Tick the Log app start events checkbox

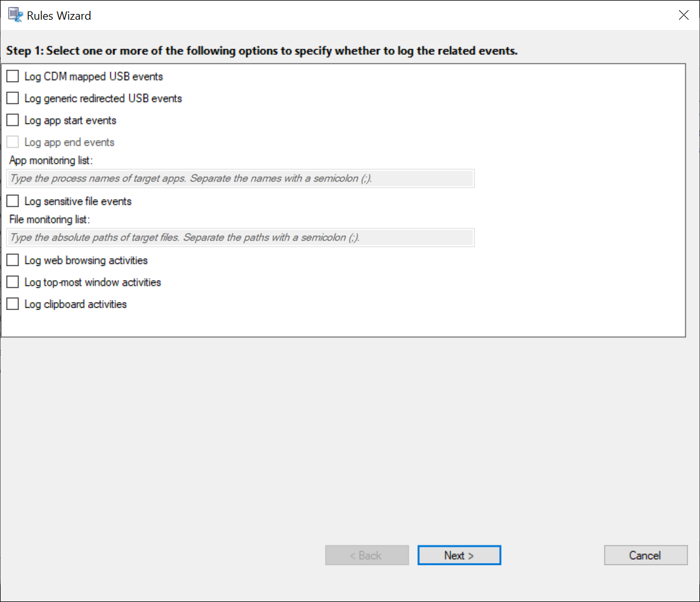[x=13, y=121]
